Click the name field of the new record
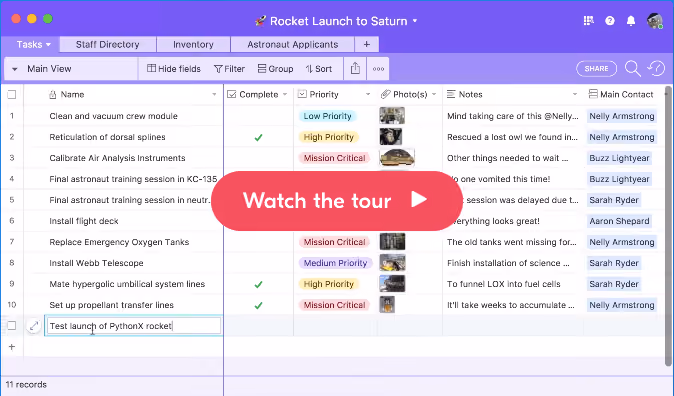 tap(133, 326)
